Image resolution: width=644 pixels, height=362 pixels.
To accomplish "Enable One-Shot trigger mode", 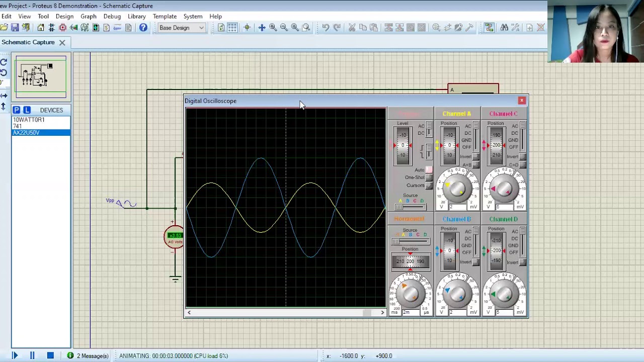I will click(x=429, y=177).
